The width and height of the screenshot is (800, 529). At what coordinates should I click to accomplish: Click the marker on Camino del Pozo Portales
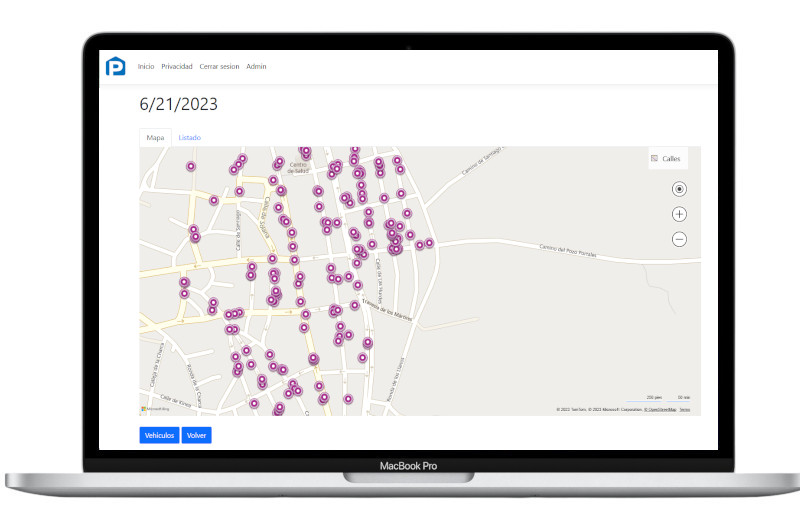click(429, 243)
